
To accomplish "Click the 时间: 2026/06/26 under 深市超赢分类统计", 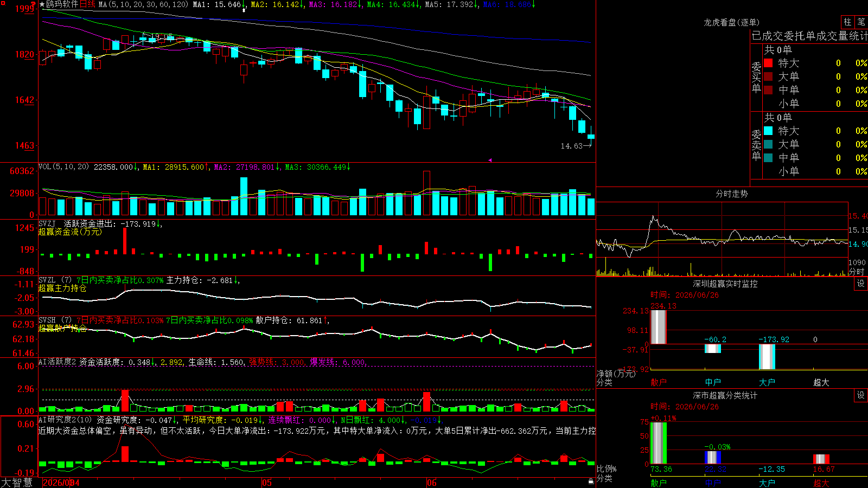I will 685,407.
